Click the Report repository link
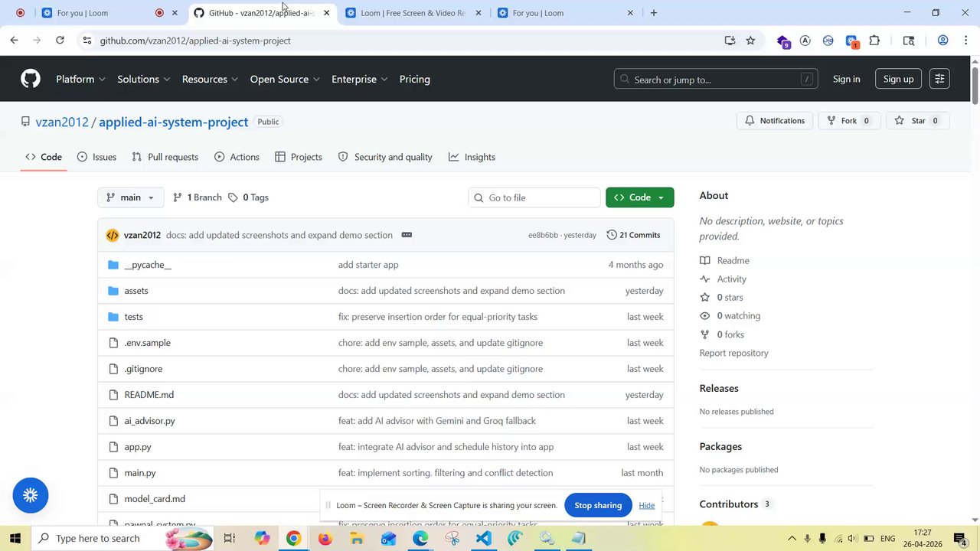The height and width of the screenshot is (551, 980). [733, 353]
